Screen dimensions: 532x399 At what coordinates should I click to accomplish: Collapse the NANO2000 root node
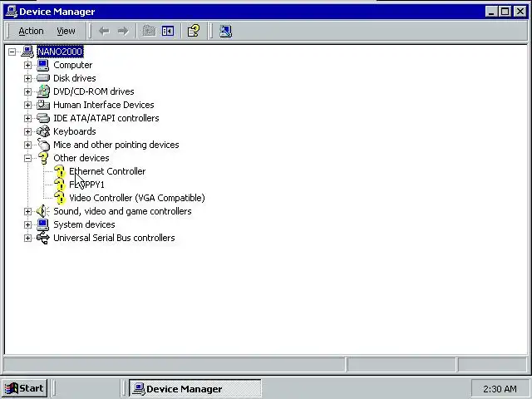(12, 52)
